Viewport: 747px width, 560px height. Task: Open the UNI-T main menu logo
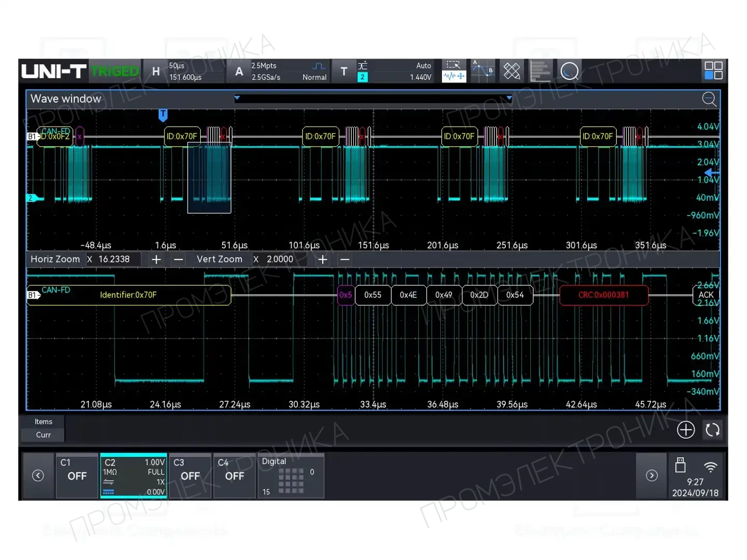(x=54, y=71)
